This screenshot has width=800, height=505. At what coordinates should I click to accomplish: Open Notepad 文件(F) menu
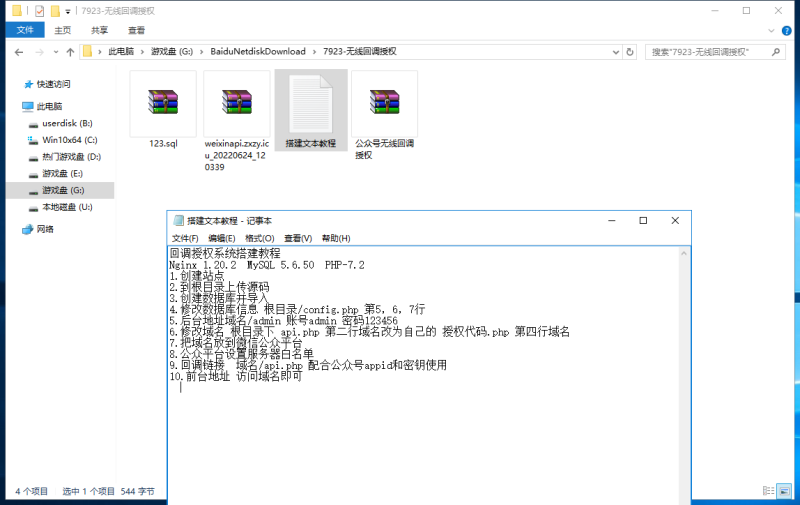[185, 238]
